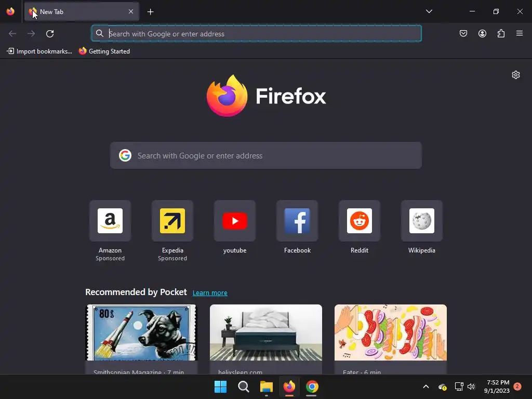532x399 pixels.
Task: Click the Firefox View icon in tab strip
Action: point(10,11)
